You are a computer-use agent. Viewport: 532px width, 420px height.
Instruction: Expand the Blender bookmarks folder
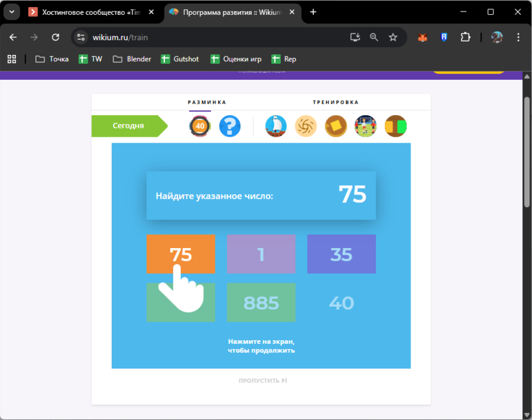pos(132,59)
